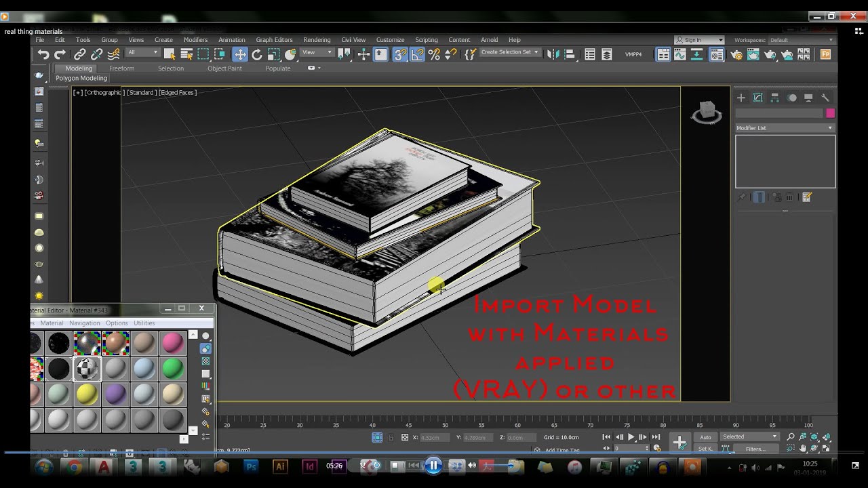Choose the Select Object tool
Image resolution: width=868 pixels, height=488 pixels.
(x=170, y=55)
